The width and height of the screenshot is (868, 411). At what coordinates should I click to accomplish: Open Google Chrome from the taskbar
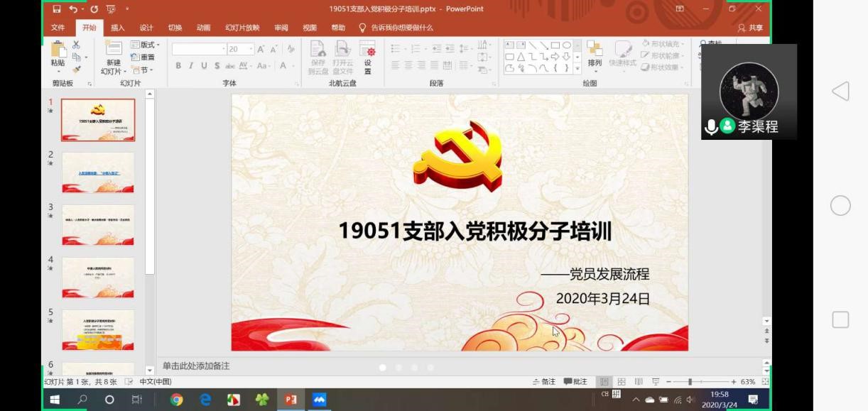click(x=176, y=400)
